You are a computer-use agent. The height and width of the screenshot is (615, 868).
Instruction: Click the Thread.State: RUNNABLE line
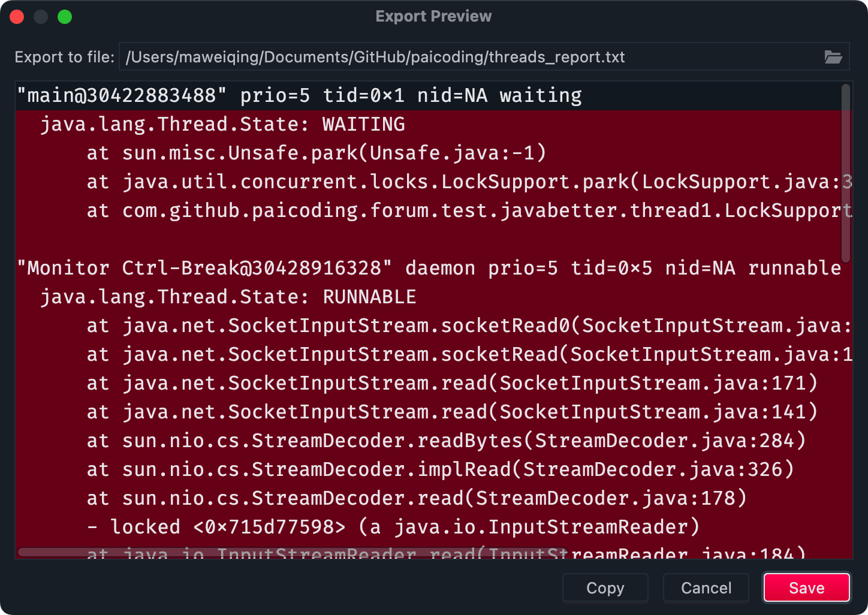pos(228,297)
